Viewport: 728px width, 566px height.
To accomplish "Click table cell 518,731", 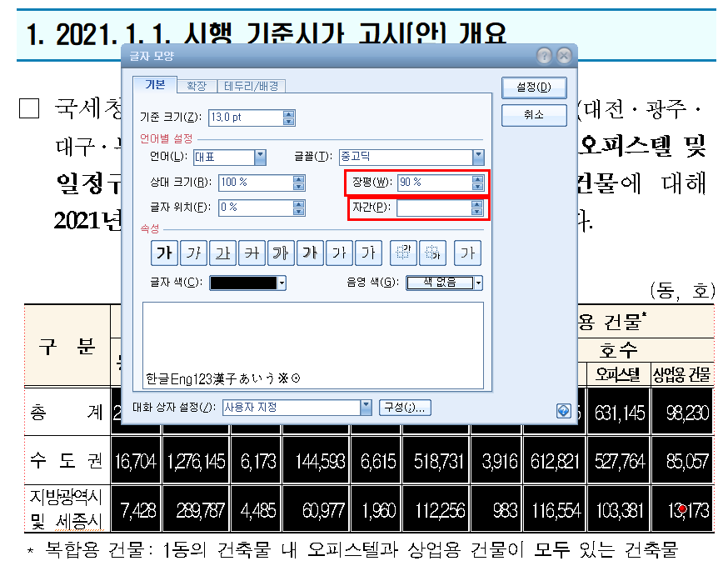I will [x=435, y=462].
